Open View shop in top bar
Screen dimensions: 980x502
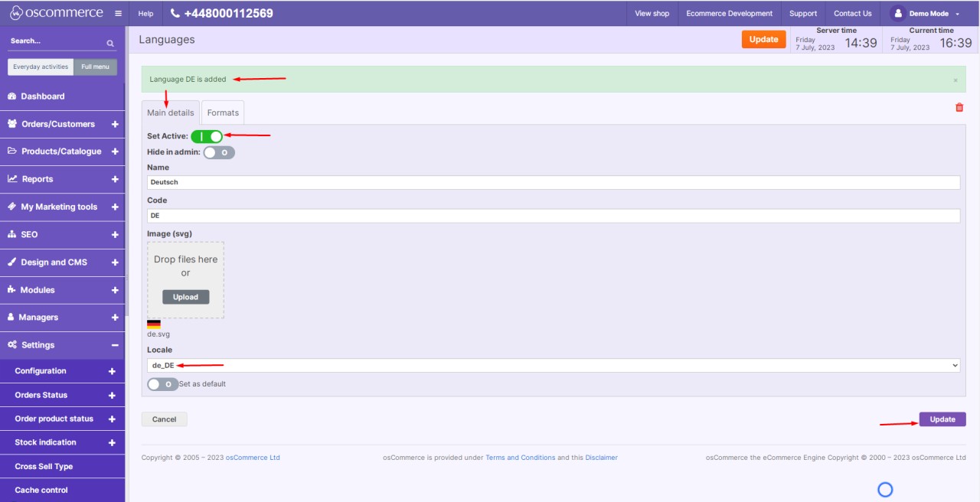652,13
